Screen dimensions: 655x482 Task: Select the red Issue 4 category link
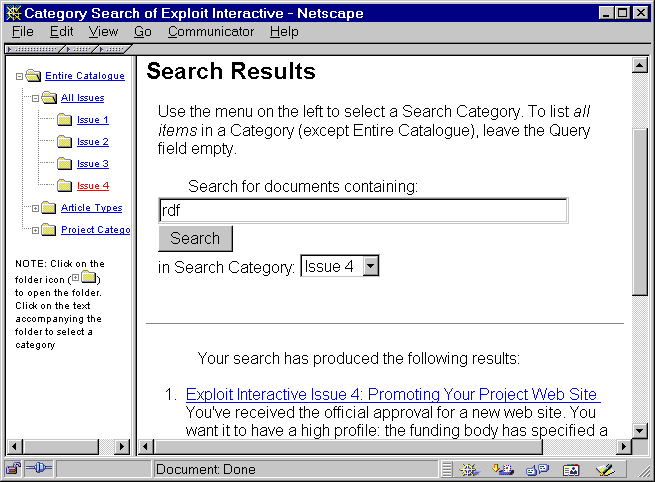(x=93, y=185)
